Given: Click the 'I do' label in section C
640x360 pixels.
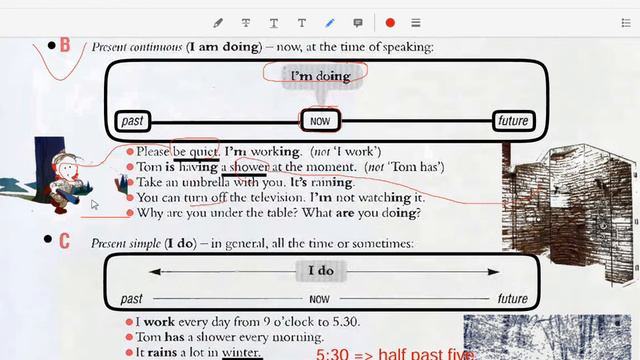Looking at the screenshot, I should tap(321, 271).
